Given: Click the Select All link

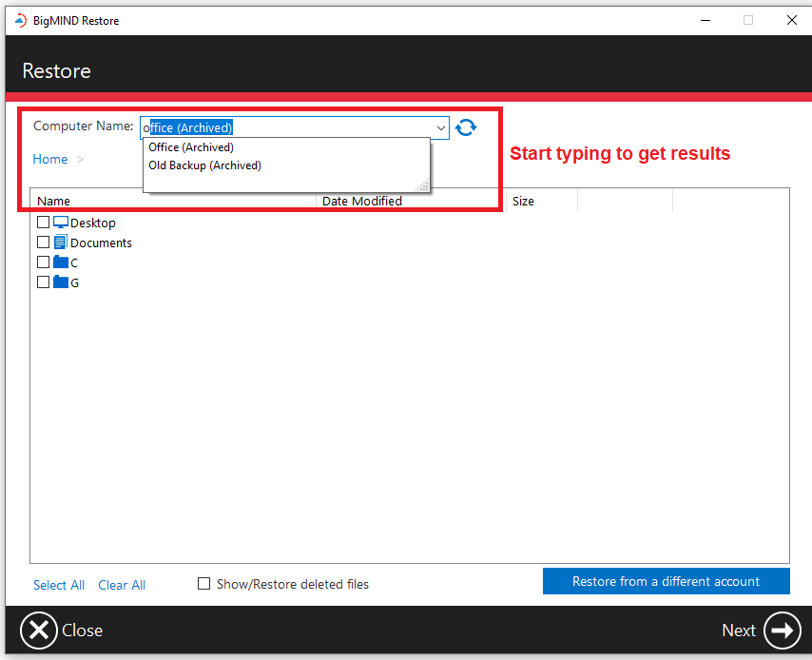Looking at the screenshot, I should pyautogui.click(x=59, y=585).
